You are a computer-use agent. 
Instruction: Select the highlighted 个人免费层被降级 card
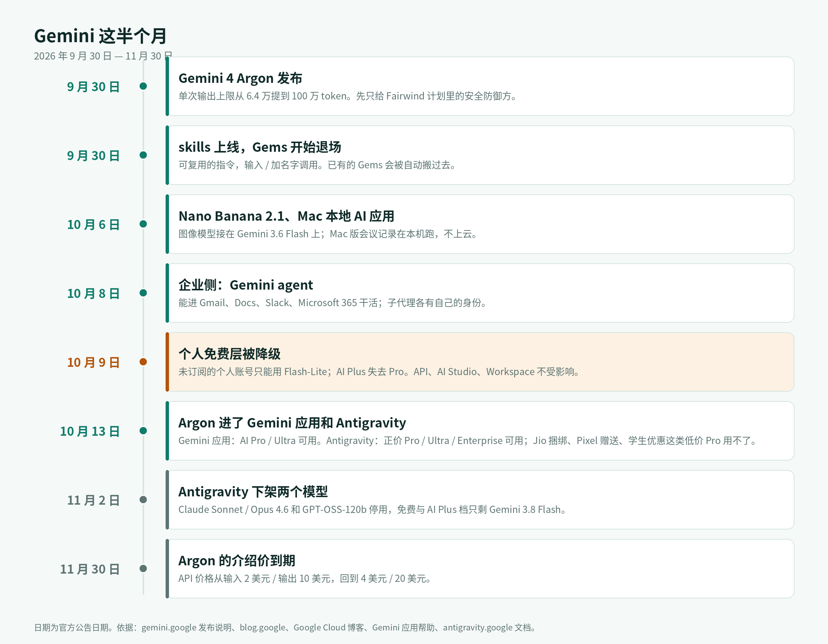(x=480, y=362)
